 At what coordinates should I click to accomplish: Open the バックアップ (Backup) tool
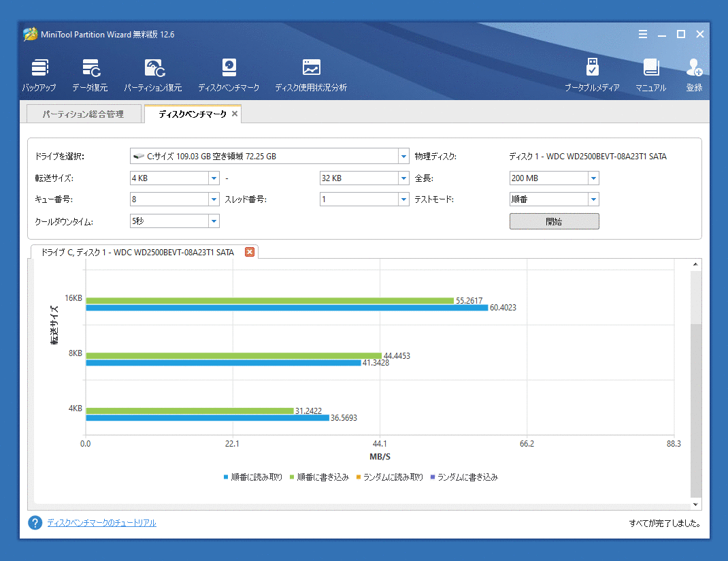point(39,75)
